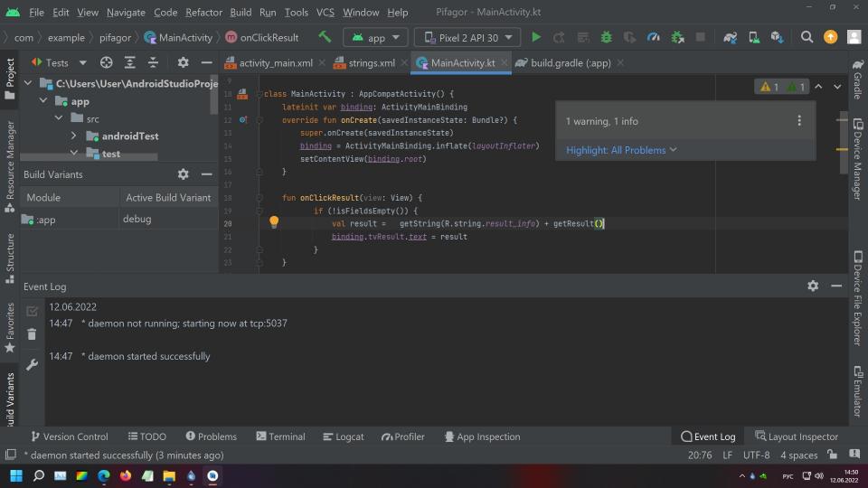Click the Build Variants gear icon
The width and height of the screenshot is (868, 488).
[x=183, y=174]
